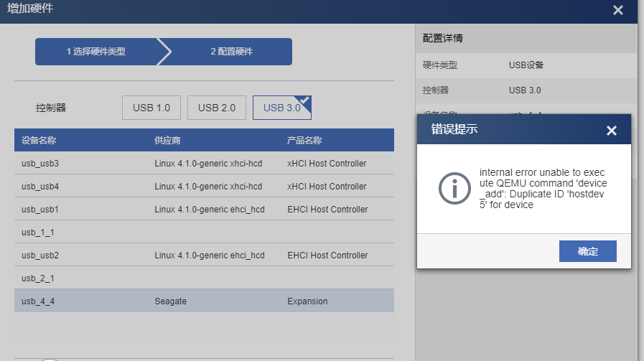This screenshot has width=644, height=361.
Task: Click the 错误提示 dialog title bar
Action: (503, 130)
